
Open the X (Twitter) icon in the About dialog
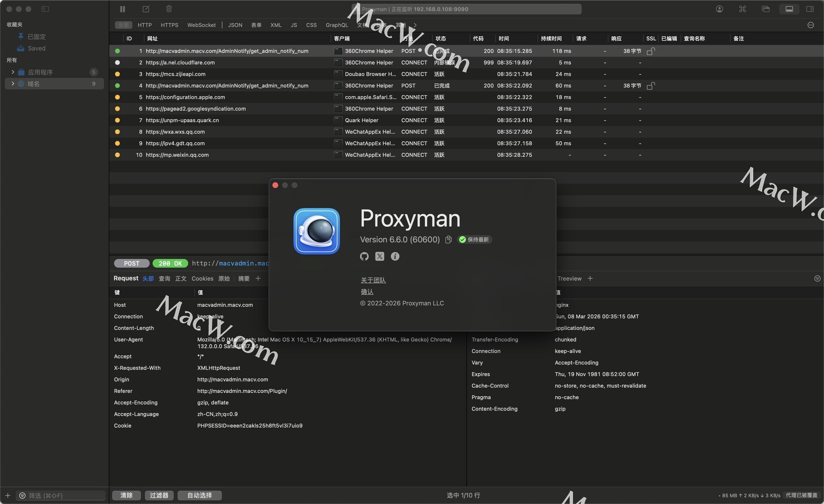point(380,257)
